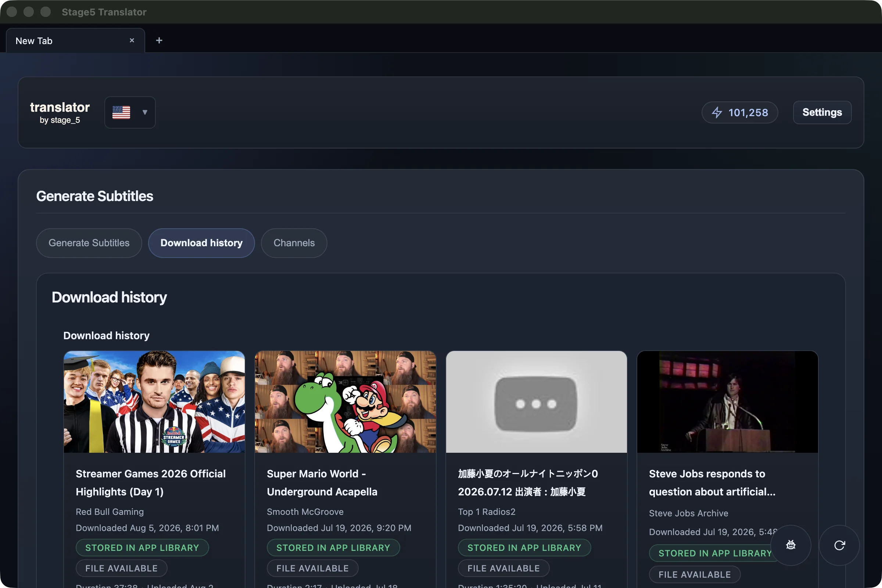Click the large 'Download history' panel heading
Image resolution: width=882 pixels, height=588 pixels.
pos(109,297)
